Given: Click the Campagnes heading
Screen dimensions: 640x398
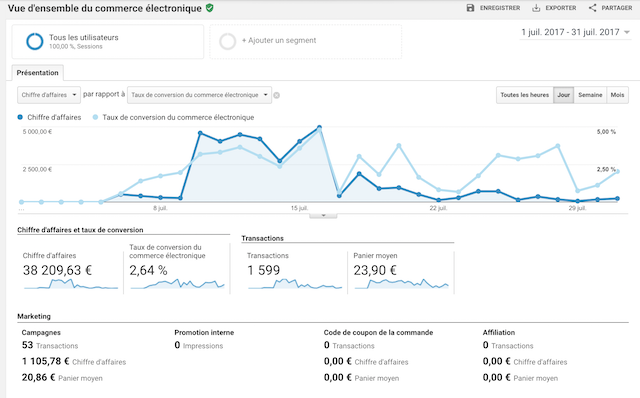Looking at the screenshot, I should (41, 333).
